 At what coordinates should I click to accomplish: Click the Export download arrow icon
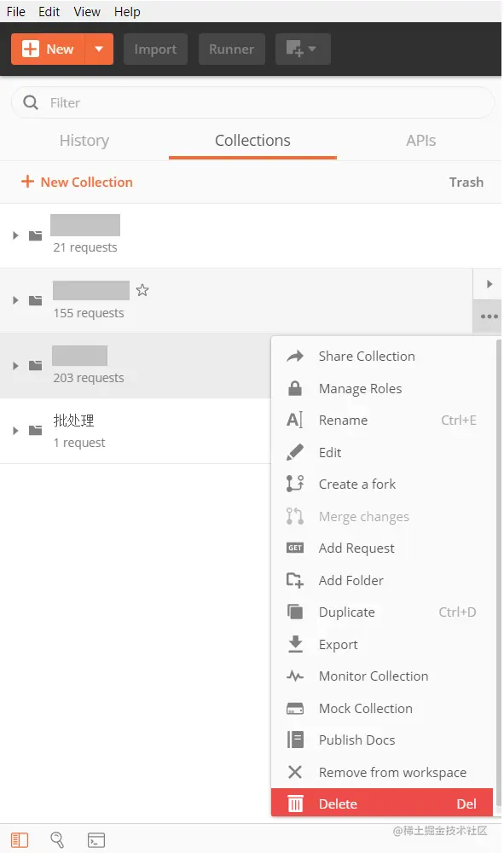click(x=295, y=643)
